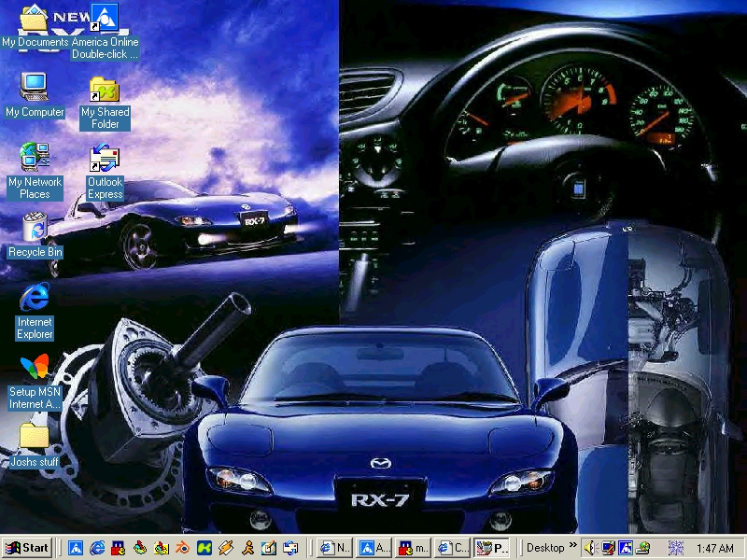This screenshot has height=560, width=747.
Task: Launch Blender from the Quick Launch bar
Action: (183, 548)
